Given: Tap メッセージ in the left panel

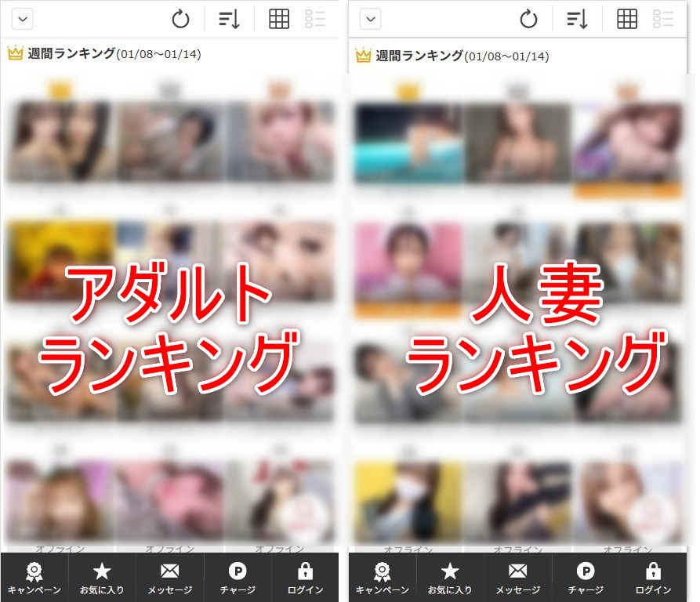Looking at the screenshot, I should coord(169,578).
